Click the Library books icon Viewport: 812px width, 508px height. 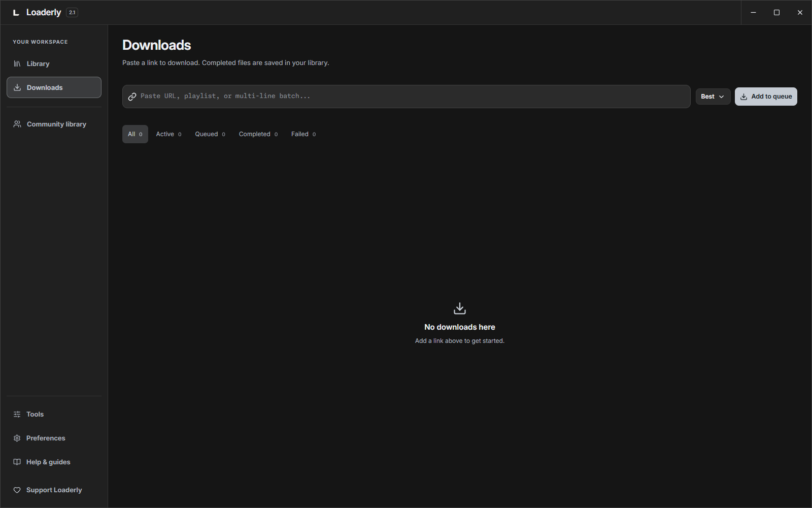click(x=17, y=63)
